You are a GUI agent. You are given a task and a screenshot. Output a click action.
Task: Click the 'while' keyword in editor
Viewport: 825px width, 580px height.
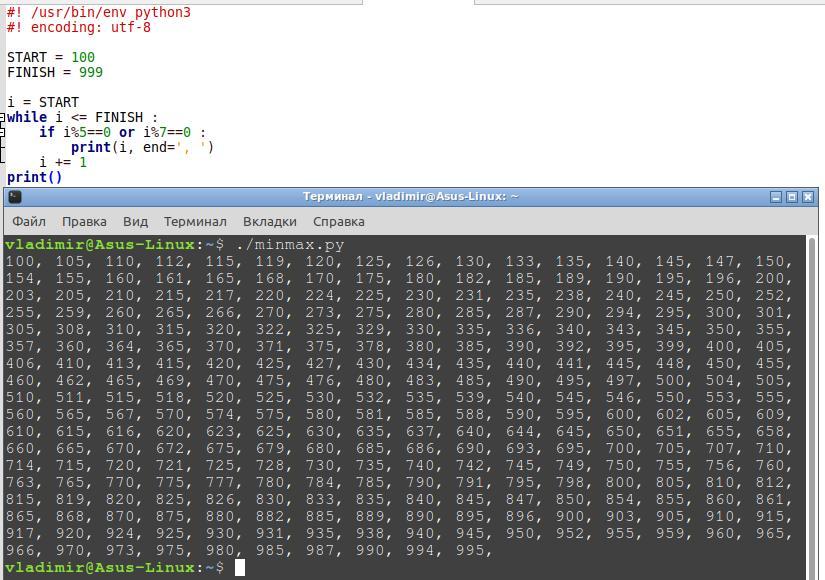tap(27, 117)
